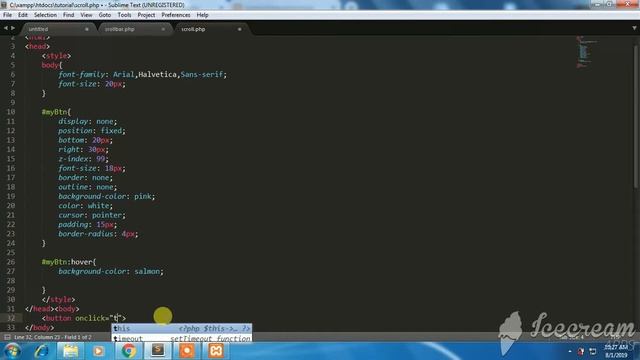This screenshot has width=640, height=360.
Task: Open the tab list dropdown arrow
Action: pos(634,28)
